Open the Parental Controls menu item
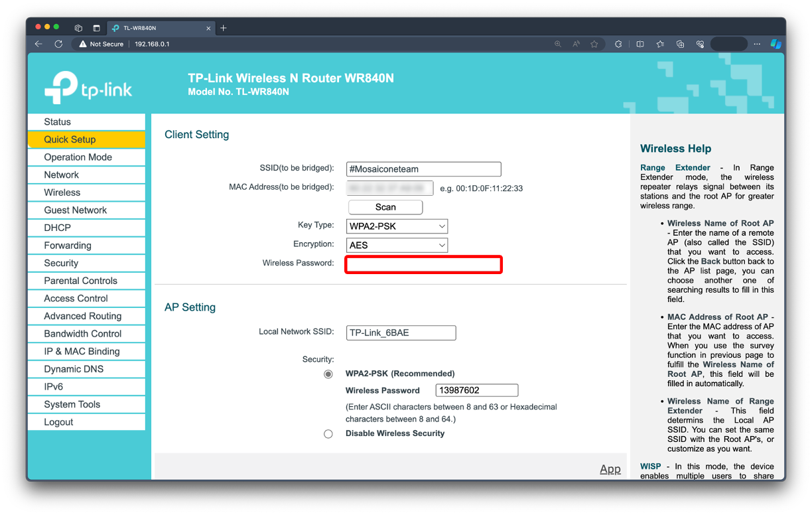Screen dimensions: 812x515 [x=80, y=281]
